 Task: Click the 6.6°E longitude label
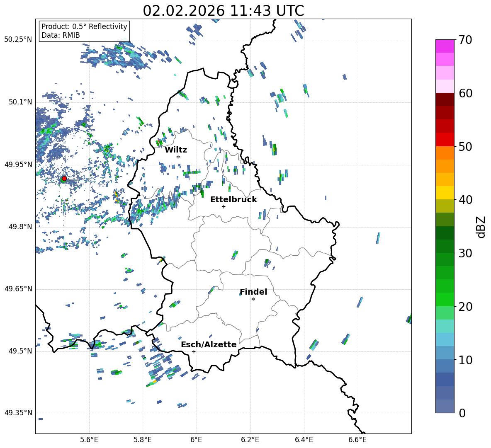point(357,440)
